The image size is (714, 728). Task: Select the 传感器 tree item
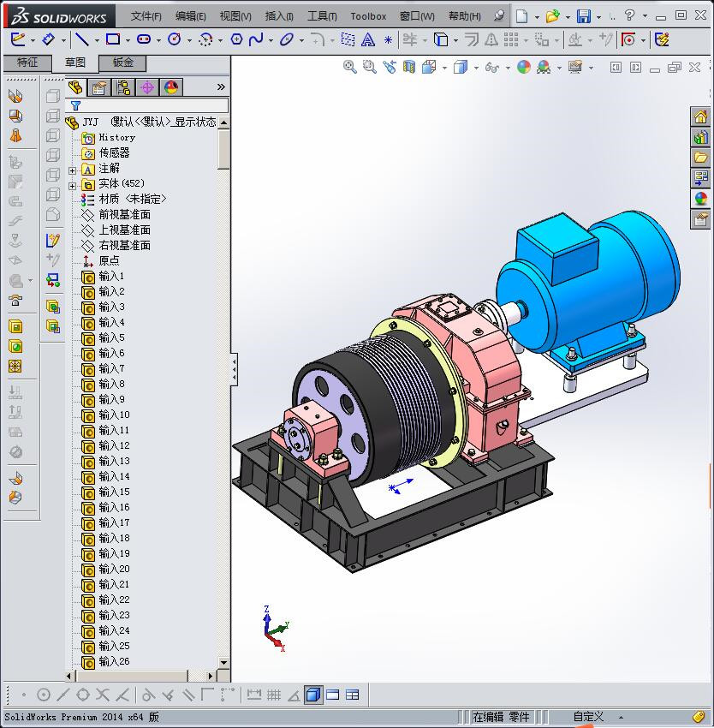pyautogui.click(x=114, y=152)
